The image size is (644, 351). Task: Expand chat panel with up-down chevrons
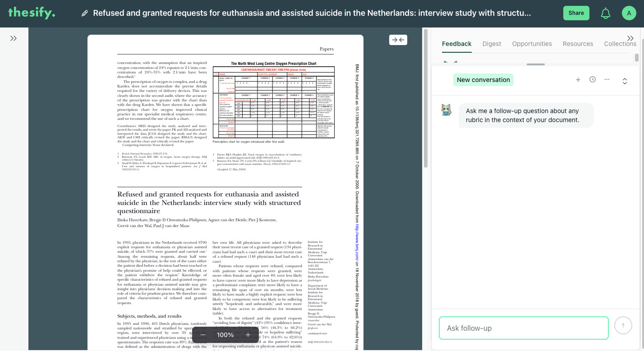coord(625,81)
